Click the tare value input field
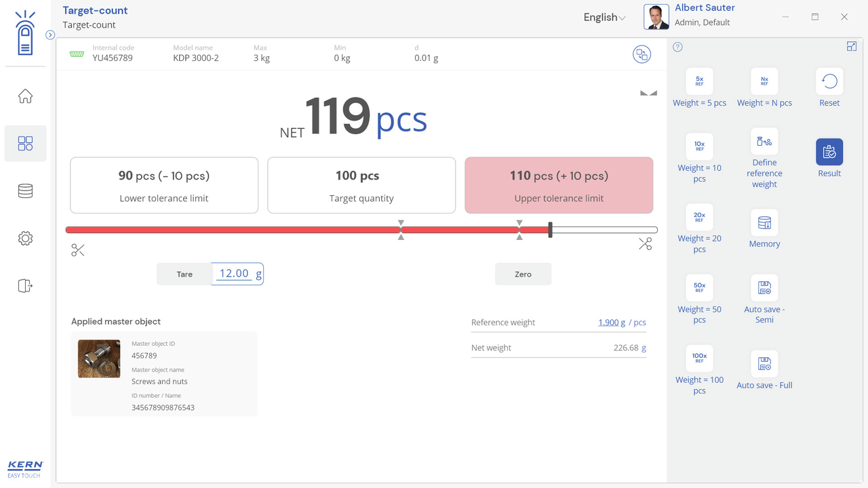This screenshot has width=868, height=488. (x=235, y=274)
